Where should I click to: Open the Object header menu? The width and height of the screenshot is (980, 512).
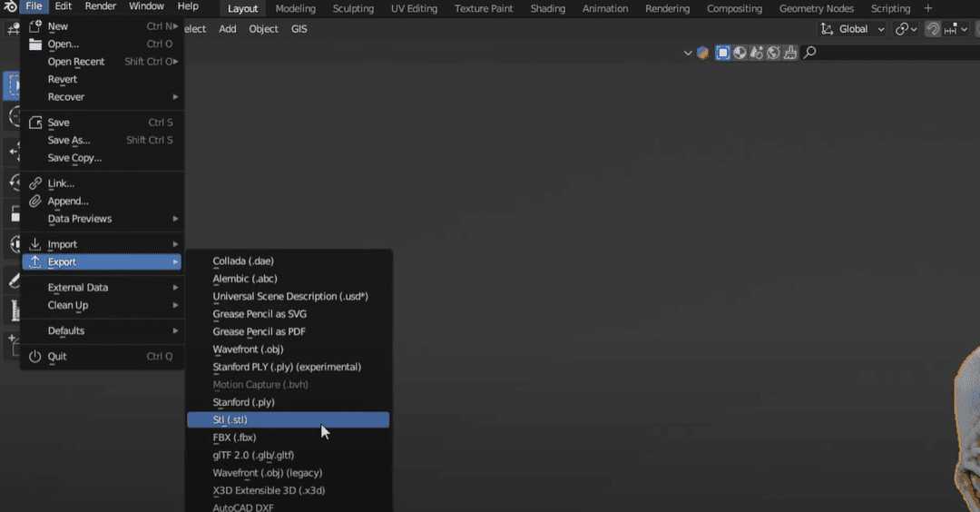click(263, 29)
